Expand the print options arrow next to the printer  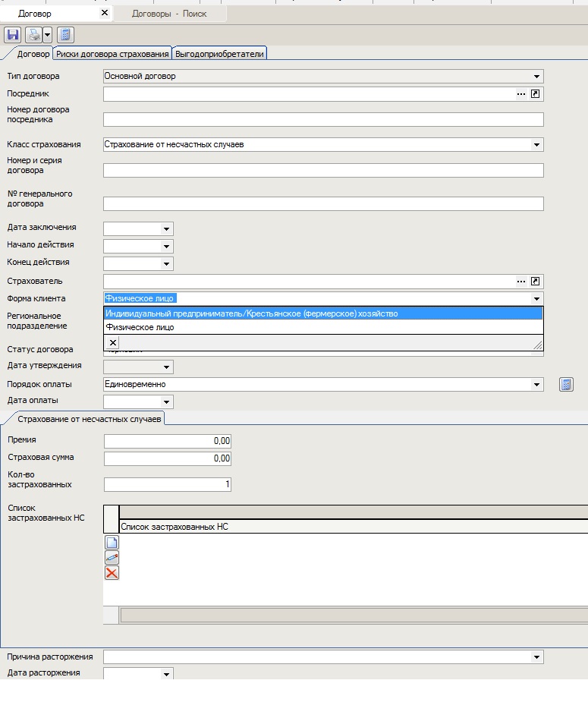(47, 35)
